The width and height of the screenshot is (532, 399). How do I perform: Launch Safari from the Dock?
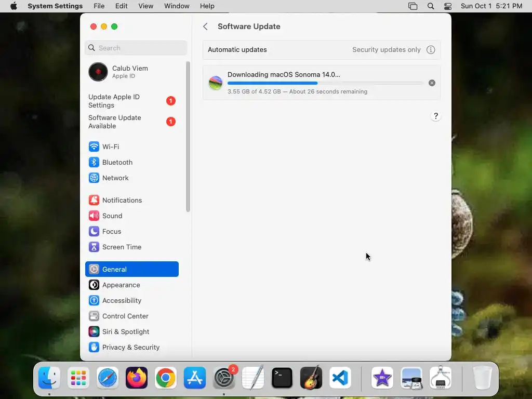click(108, 378)
